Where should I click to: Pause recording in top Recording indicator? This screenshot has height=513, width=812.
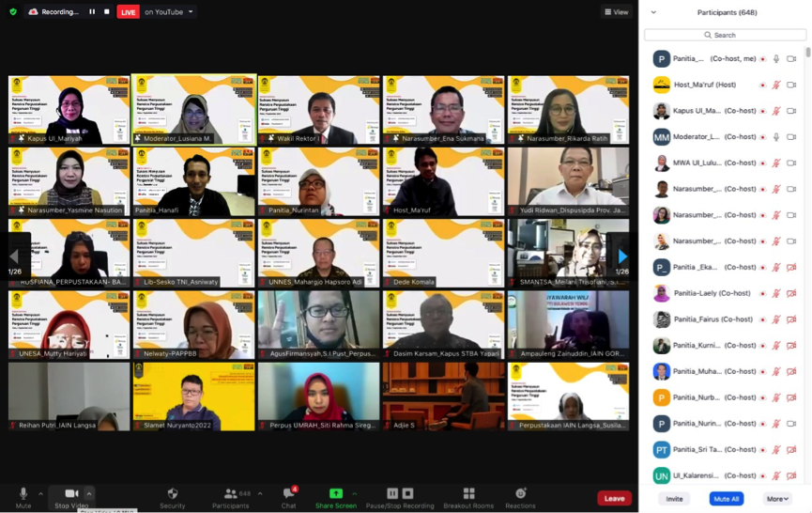click(x=92, y=11)
